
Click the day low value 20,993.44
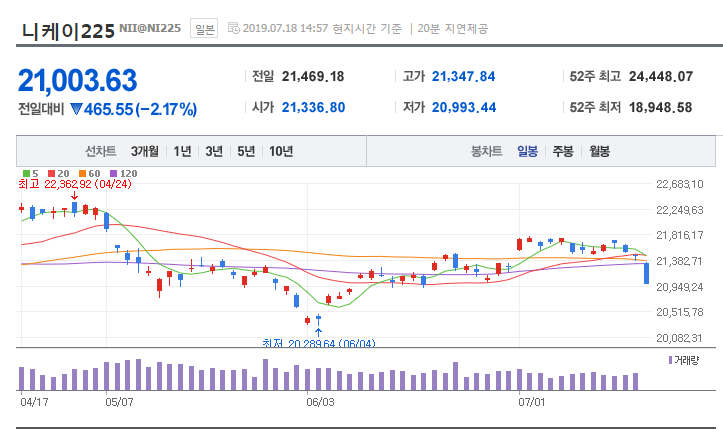pyautogui.click(x=464, y=107)
